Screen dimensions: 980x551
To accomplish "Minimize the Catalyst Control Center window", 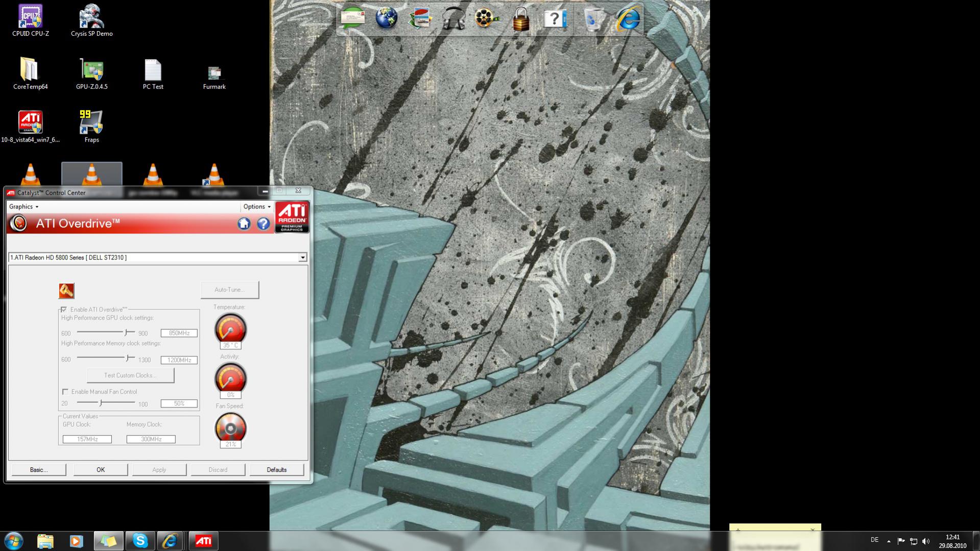I will point(265,191).
